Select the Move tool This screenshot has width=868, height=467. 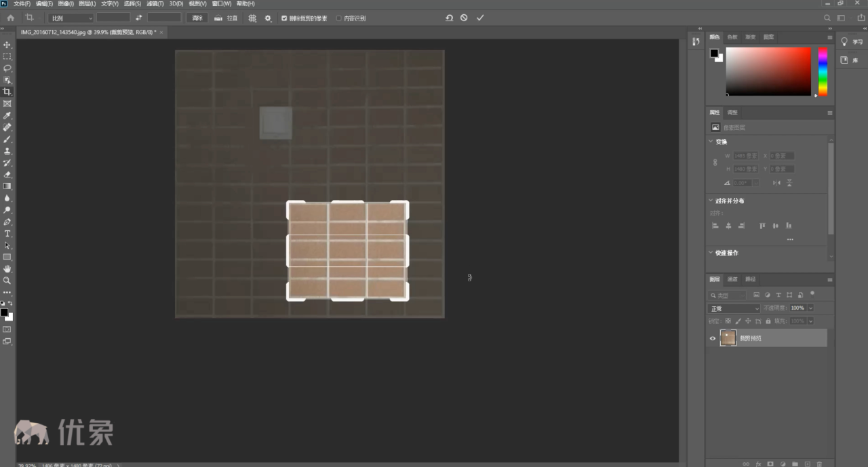tap(7, 45)
